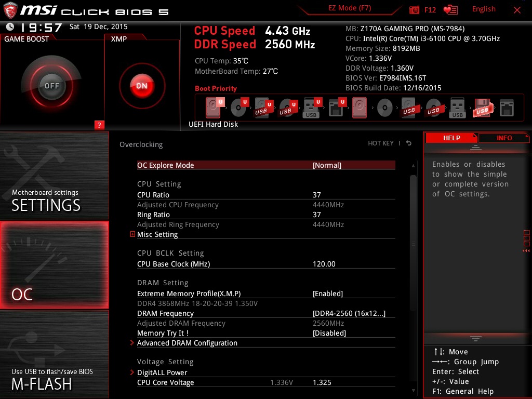Select the highlighted UEFI hard disk boot icon

[215, 107]
